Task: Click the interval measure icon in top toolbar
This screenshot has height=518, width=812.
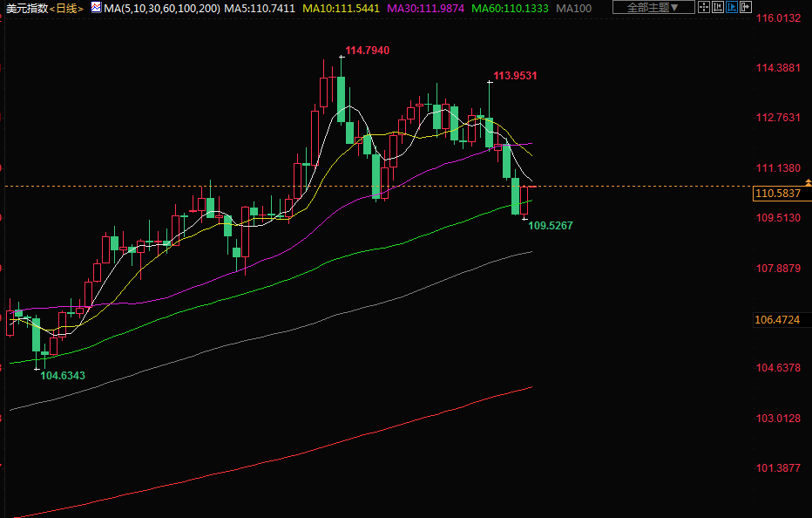Action: [718, 8]
